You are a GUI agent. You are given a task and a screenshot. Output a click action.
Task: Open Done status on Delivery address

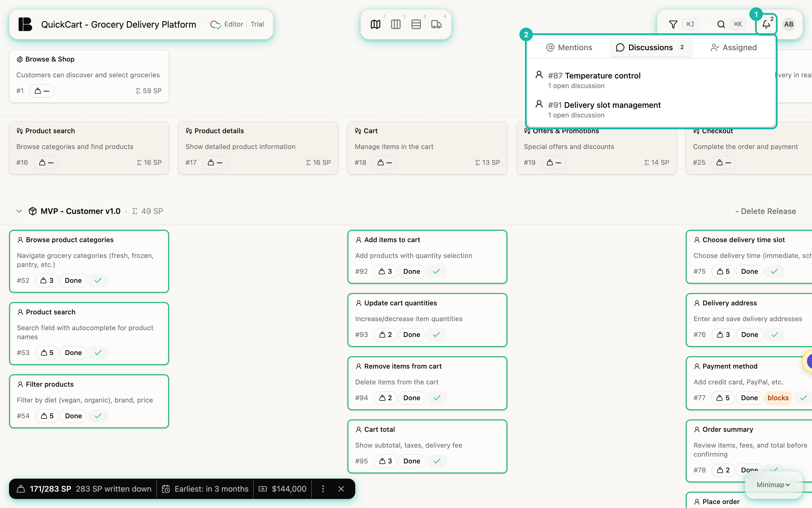coord(750,335)
